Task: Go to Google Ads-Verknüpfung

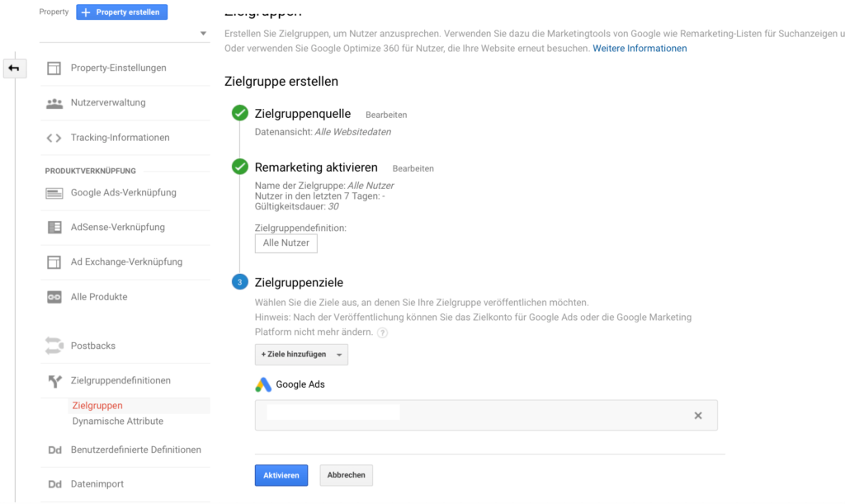Action: pos(125,193)
